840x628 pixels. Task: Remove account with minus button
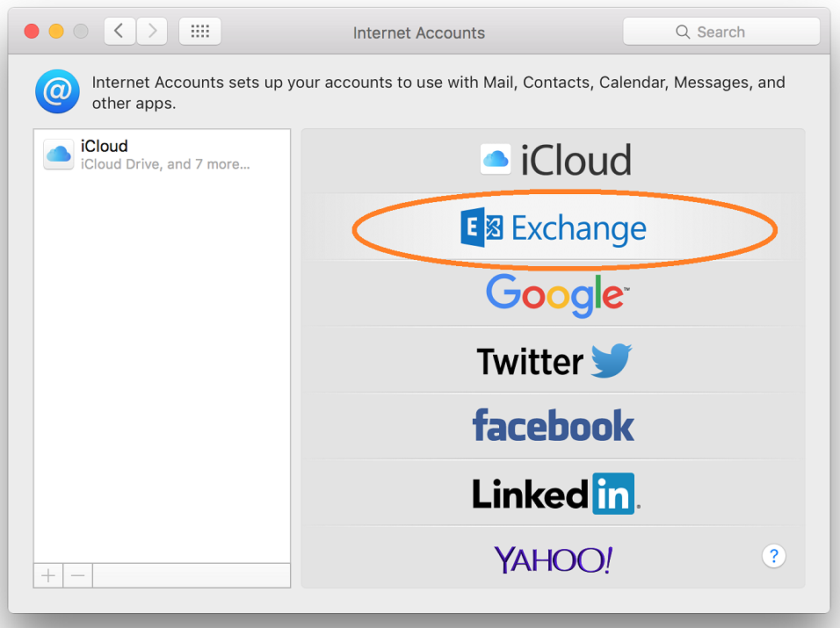point(77,576)
